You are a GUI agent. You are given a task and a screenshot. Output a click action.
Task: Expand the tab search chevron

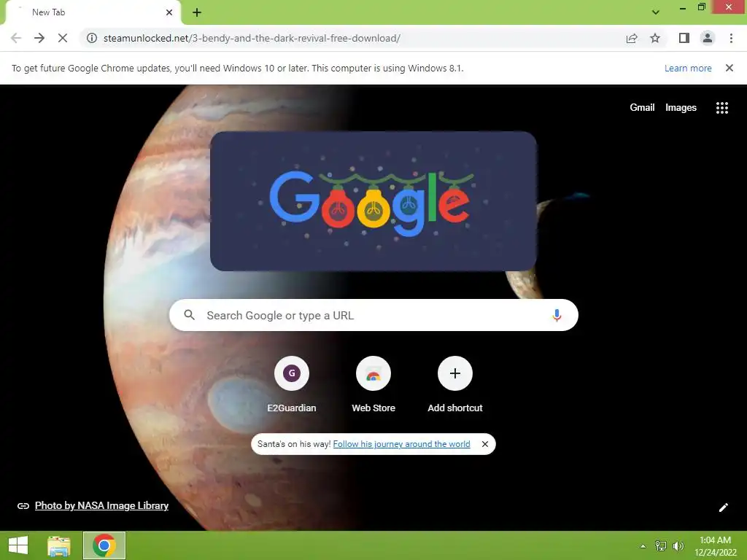click(x=656, y=12)
